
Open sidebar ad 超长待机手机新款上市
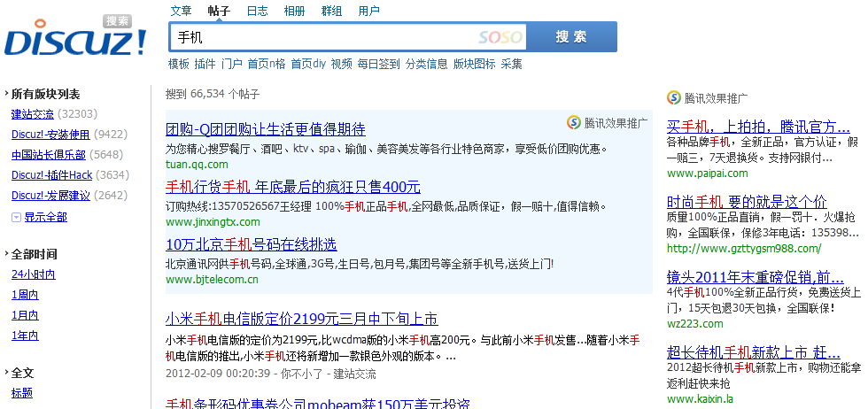pos(754,352)
